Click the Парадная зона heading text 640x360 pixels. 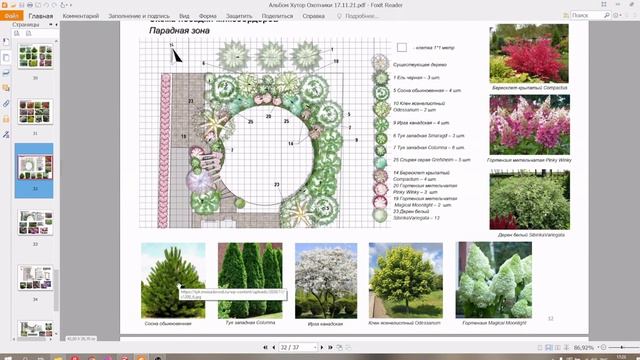pyautogui.click(x=179, y=31)
